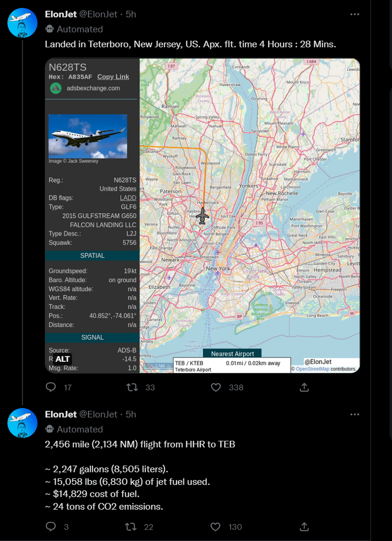Open the more options menu on second tweet
This screenshot has height=541, width=392.
(355, 414)
